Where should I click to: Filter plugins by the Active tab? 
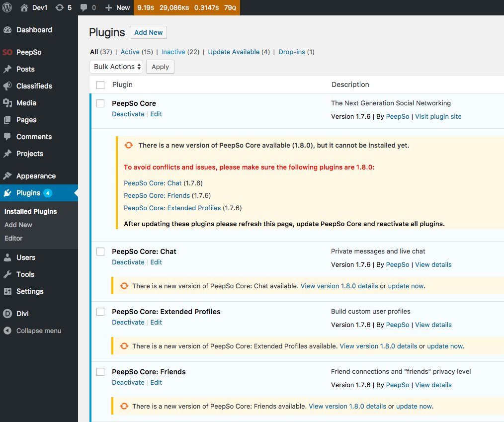(x=130, y=52)
